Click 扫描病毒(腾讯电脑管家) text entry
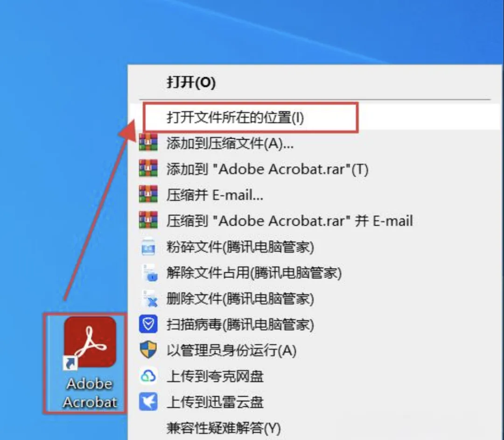This screenshot has width=504, height=440. (240, 324)
